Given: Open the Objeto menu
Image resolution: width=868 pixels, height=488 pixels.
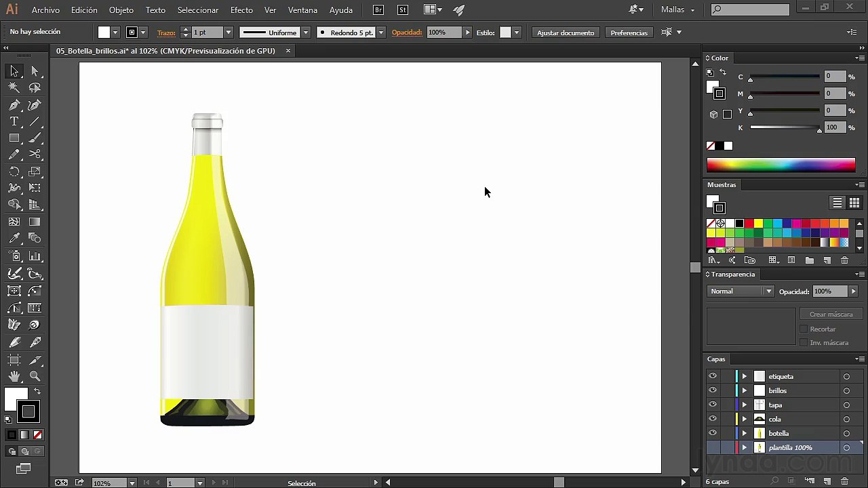Looking at the screenshot, I should 121,10.
